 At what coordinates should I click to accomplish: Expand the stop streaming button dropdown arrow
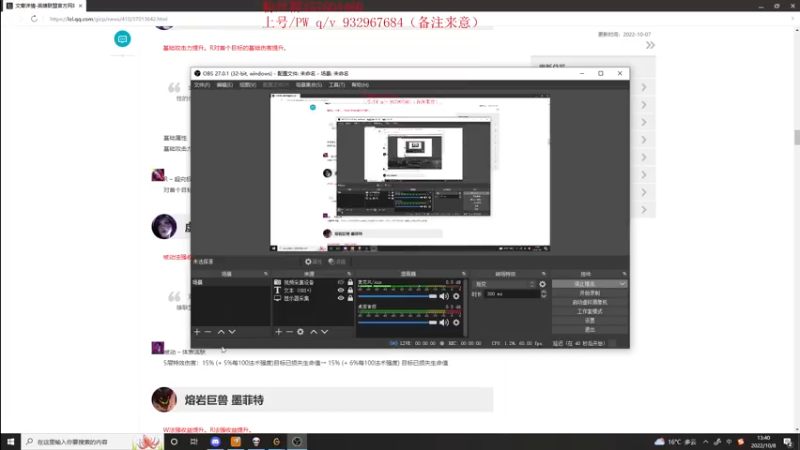(x=622, y=284)
